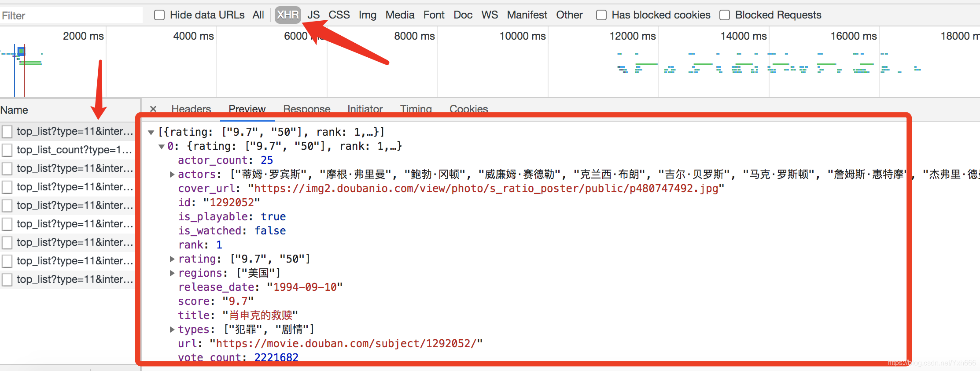Click the 2000 ms timeline marker
980x371 pixels.
coord(83,36)
